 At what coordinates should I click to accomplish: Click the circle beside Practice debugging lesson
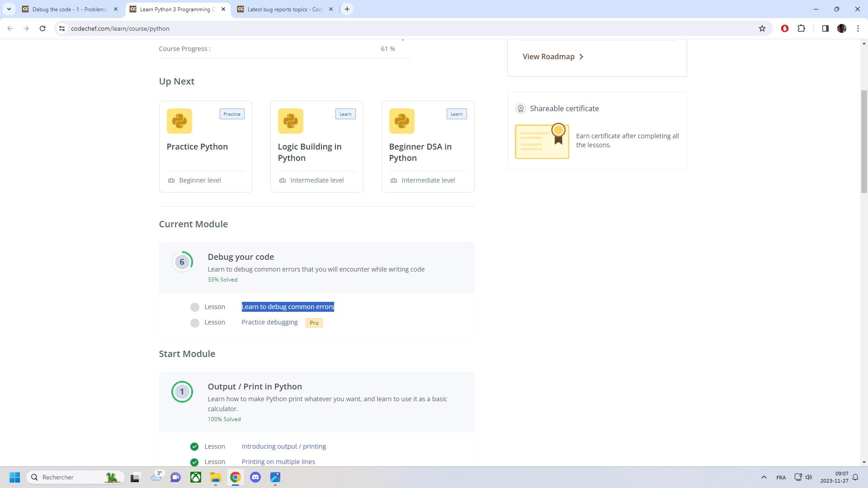[195, 323]
